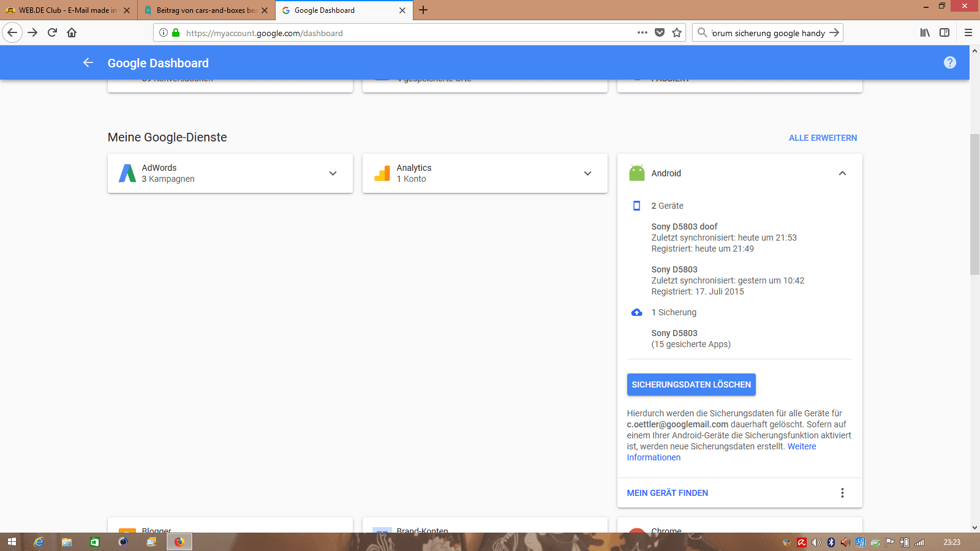Open File Explorer from the taskbar

67,542
